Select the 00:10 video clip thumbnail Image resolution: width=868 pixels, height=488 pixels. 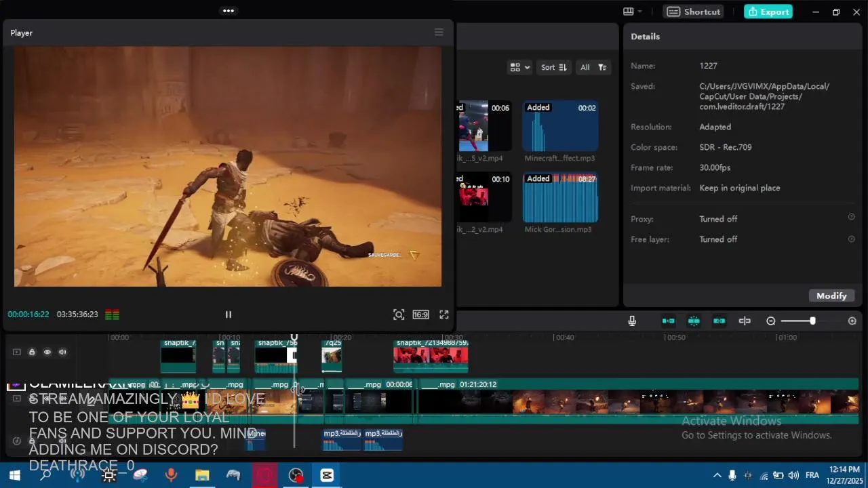click(x=484, y=197)
